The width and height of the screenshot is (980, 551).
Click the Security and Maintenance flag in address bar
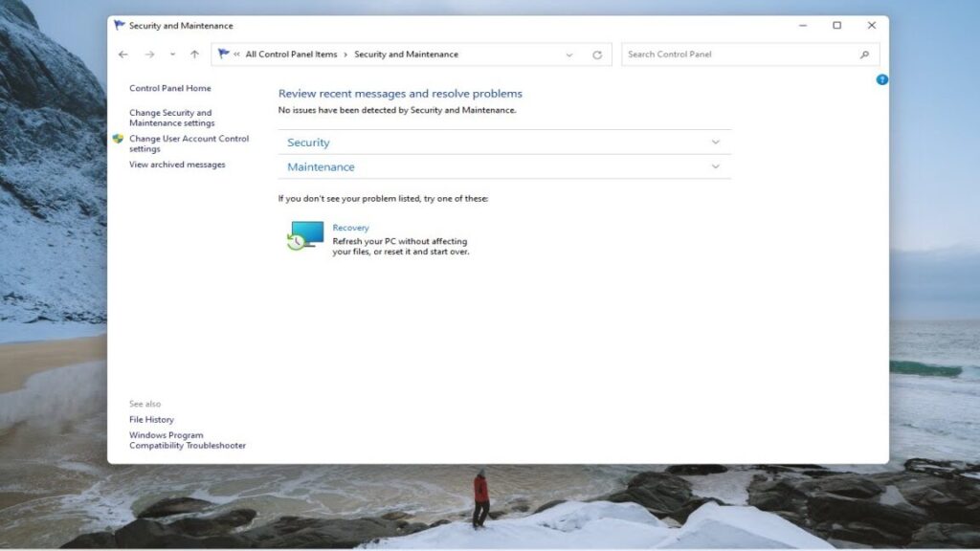[x=223, y=54]
